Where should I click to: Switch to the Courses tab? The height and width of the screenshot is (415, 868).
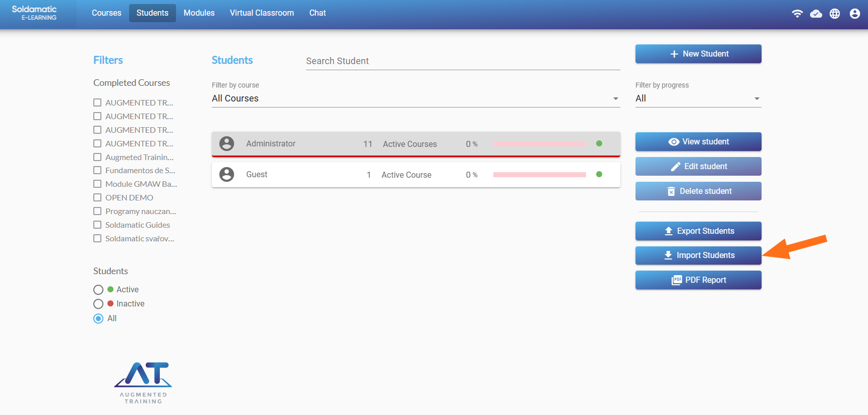click(106, 13)
